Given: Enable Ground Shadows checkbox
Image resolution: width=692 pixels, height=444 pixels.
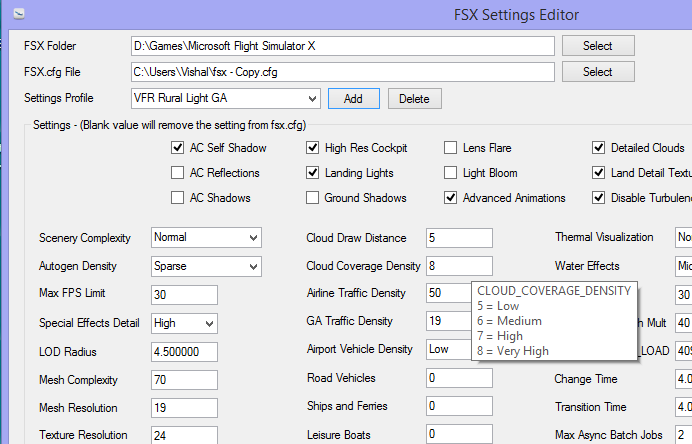Looking at the screenshot, I should tap(312, 198).
